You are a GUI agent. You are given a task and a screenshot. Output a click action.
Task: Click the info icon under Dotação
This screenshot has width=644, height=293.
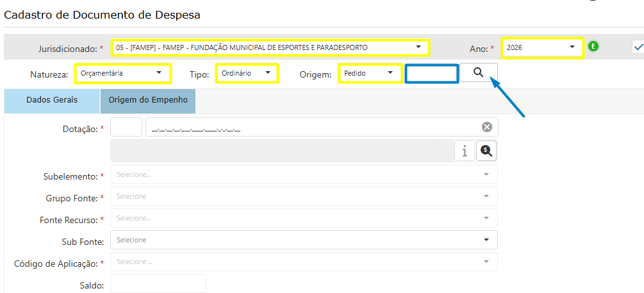[464, 151]
